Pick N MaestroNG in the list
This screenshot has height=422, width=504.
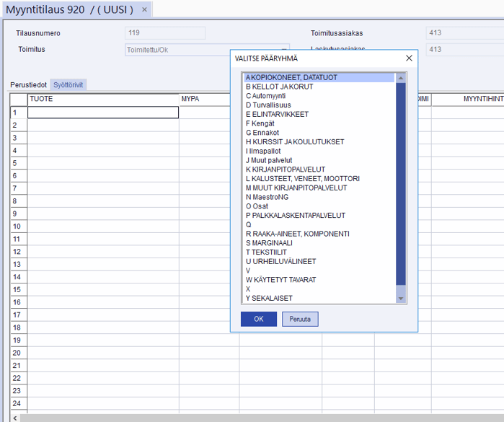[x=267, y=197]
